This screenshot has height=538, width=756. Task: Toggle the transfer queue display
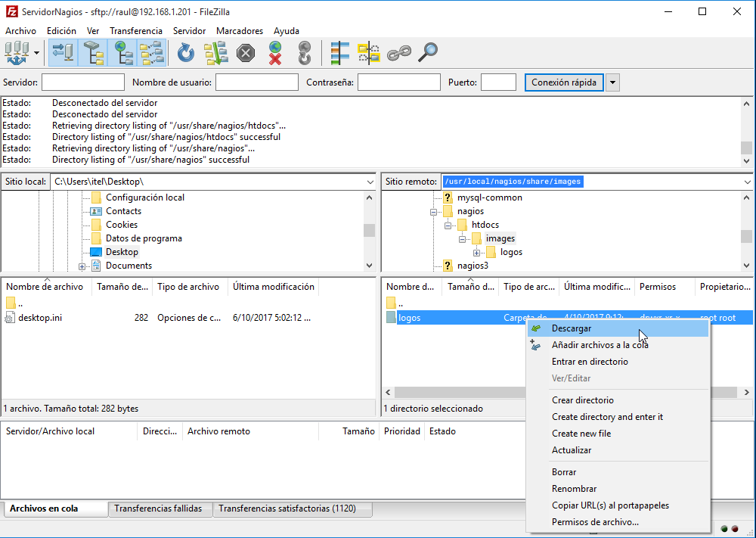(x=151, y=53)
